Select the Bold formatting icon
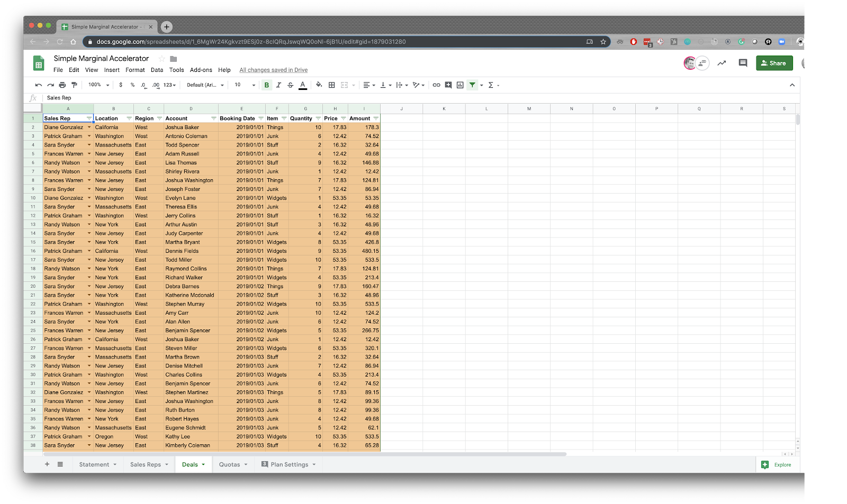 click(266, 85)
